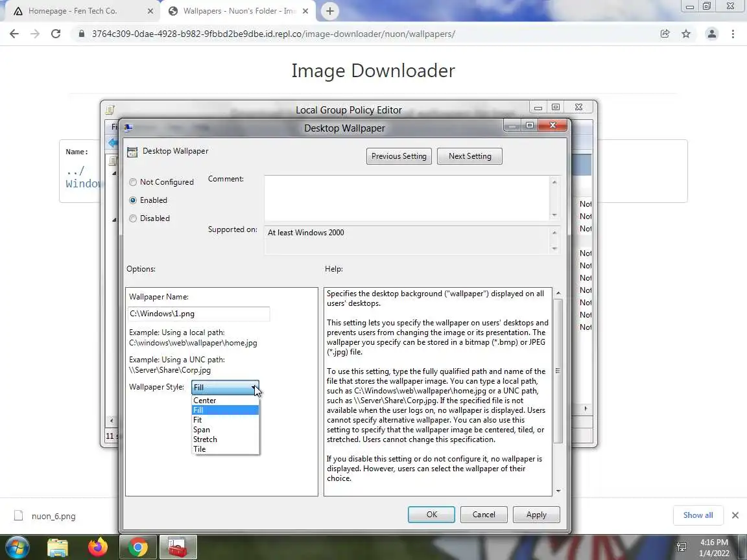Screen dimensions: 747x560
Task: Choose Center from the style list
Action: click(226, 401)
